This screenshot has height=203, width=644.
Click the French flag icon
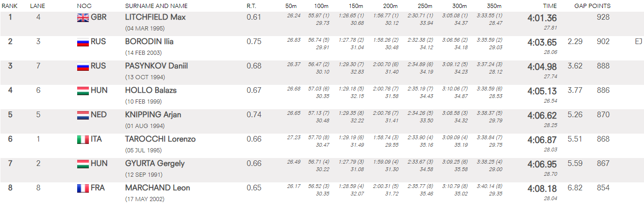pyautogui.click(x=83, y=188)
